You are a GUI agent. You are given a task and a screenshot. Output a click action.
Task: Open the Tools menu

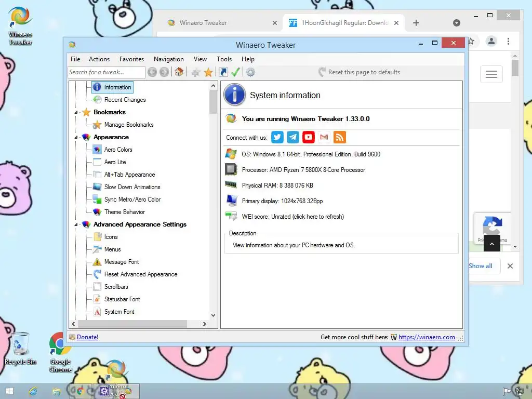224,59
